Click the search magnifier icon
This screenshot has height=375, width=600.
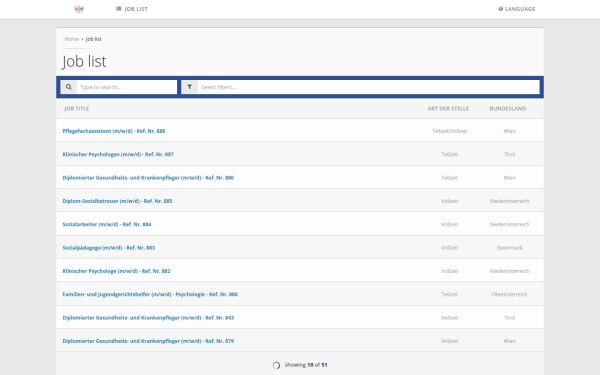click(x=68, y=87)
